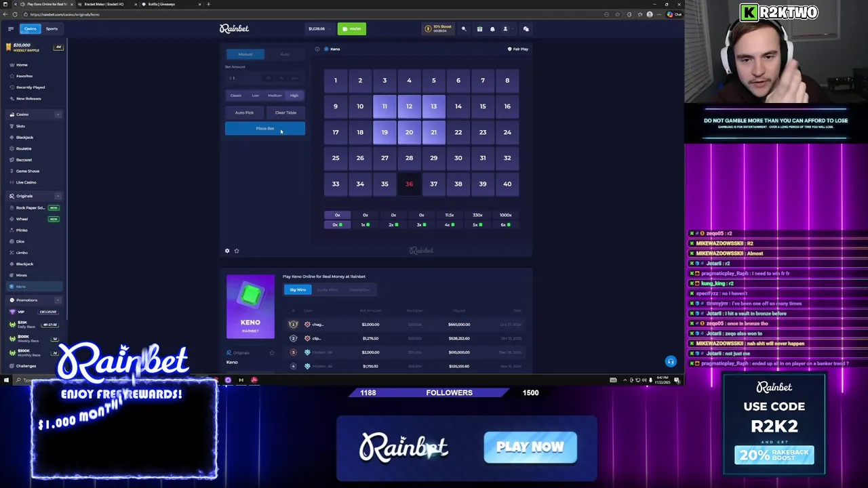Click the 10% Boost timer badge

click(x=437, y=29)
